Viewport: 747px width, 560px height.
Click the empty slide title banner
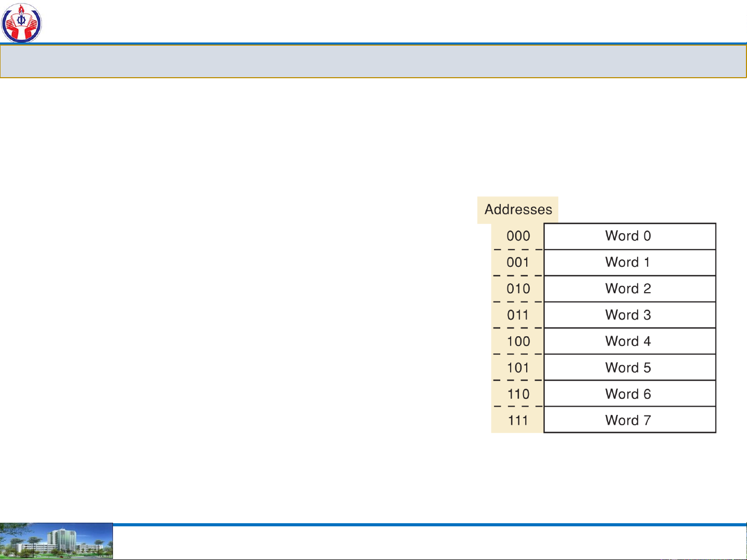pyautogui.click(x=373, y=61)
